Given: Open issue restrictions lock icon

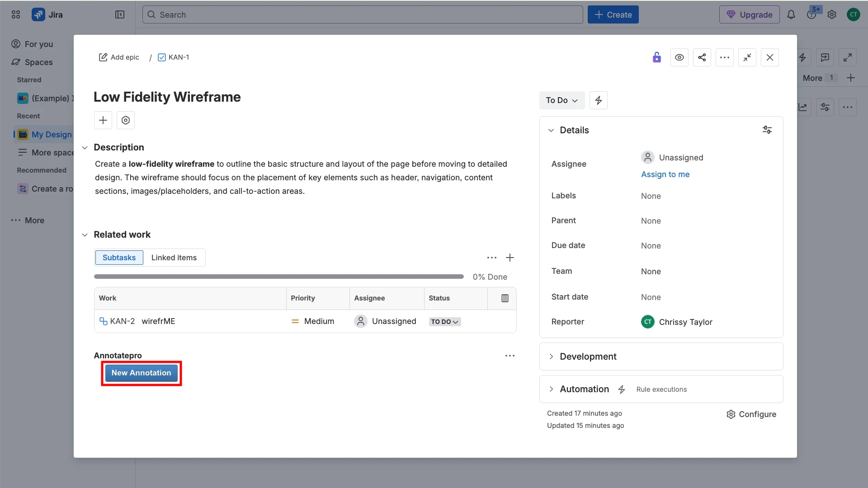Looking at the screenshot, I should [x=656, y=57].
